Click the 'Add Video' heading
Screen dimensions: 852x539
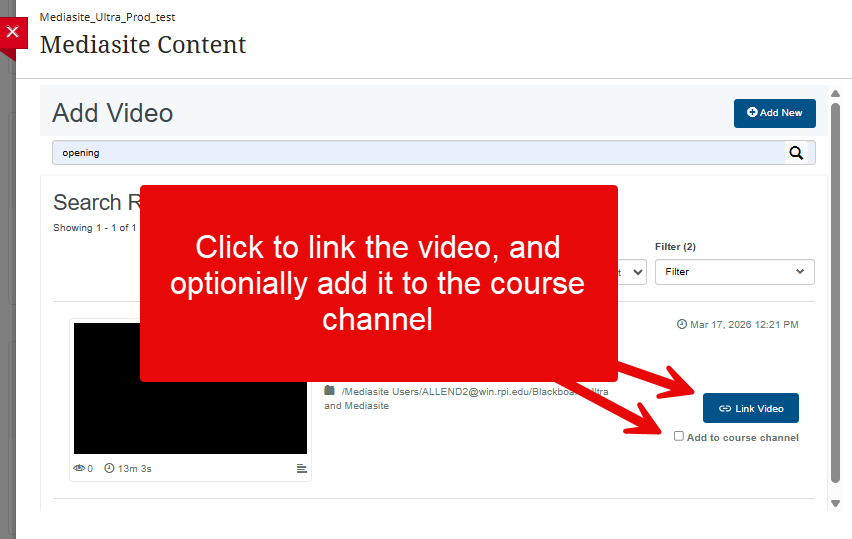click(112, 113)
